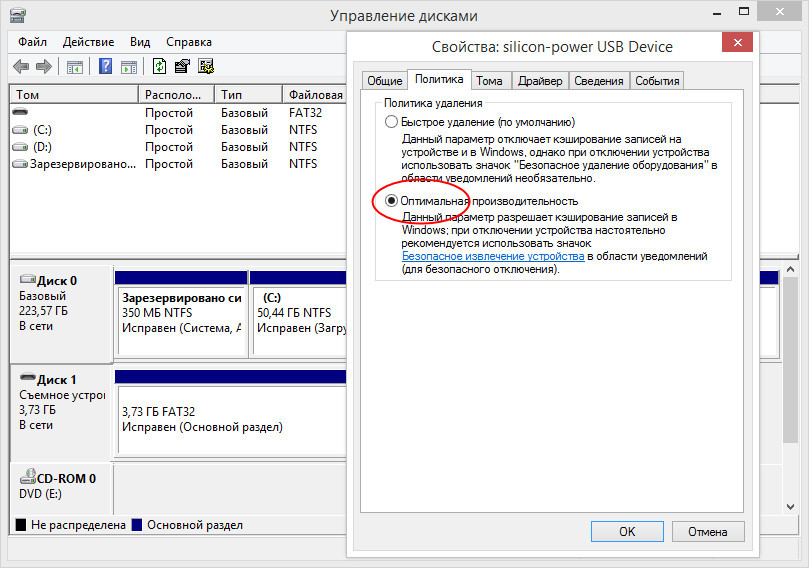
Task: Click the Forward arrow toolbar icon
Action: (x=44, y=66)
